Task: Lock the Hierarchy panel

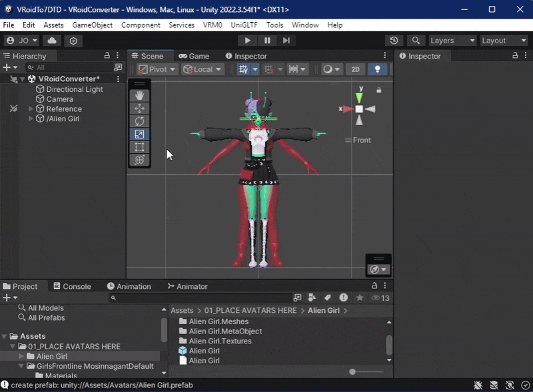Action: (107, 55)
